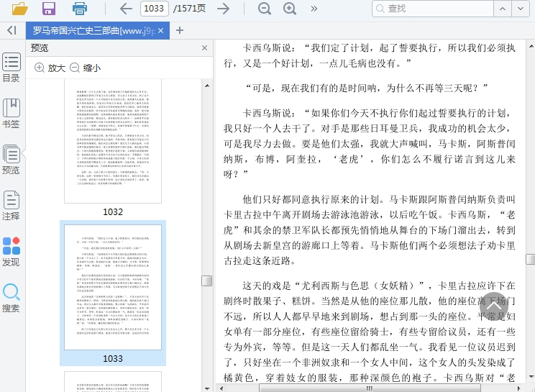
Task: Open a file with the folder icon
Action: [20, 9]
